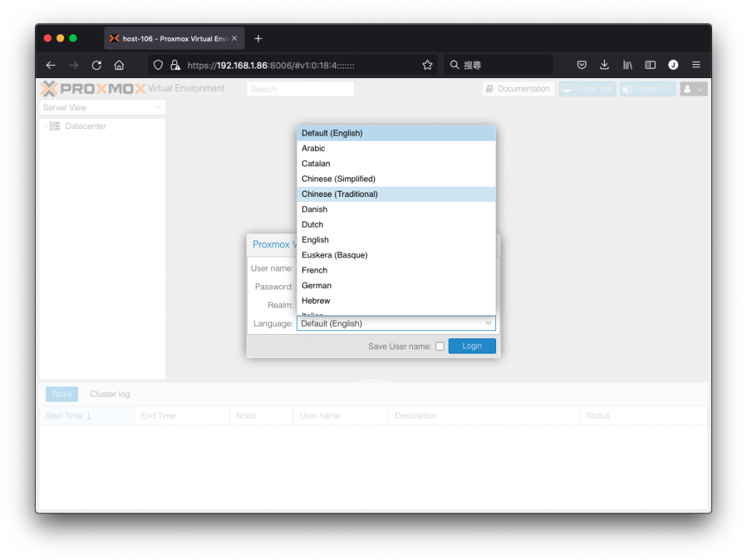Open the user account menu dropdown
The height and width of the screenshot is (560, 747).
[x=694, y=89]
